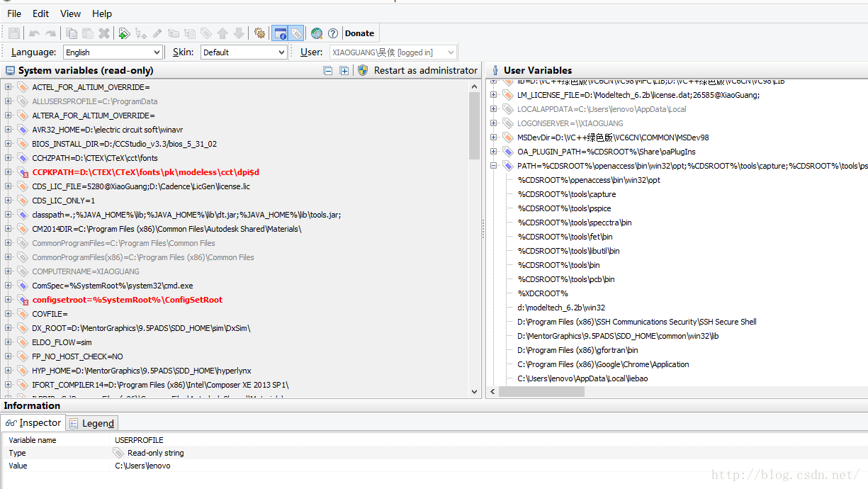
Task: Click Restart as administrator
Action: click(x=426, y=70)
